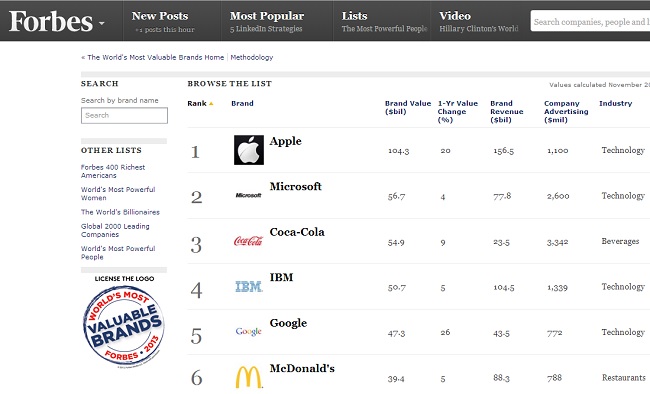The width and height of the screenshot is (650, 394).
Task: Click the Google logo in row five
Action: [248, 331]
